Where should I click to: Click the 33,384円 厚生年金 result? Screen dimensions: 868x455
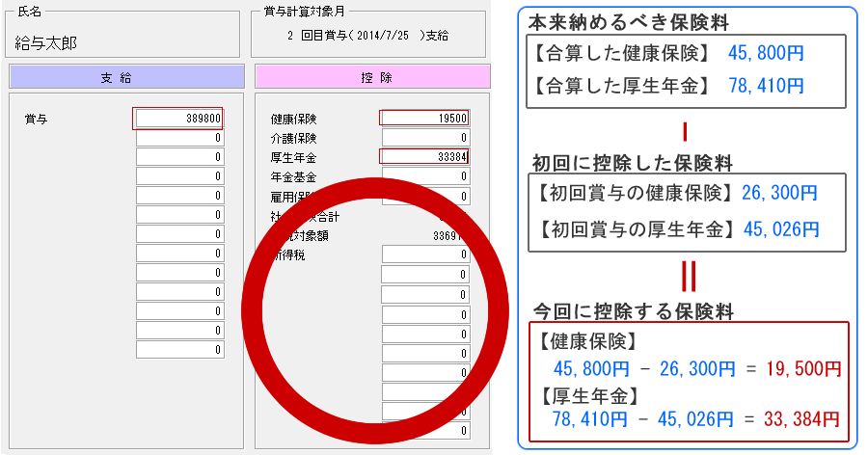point(801,419)
